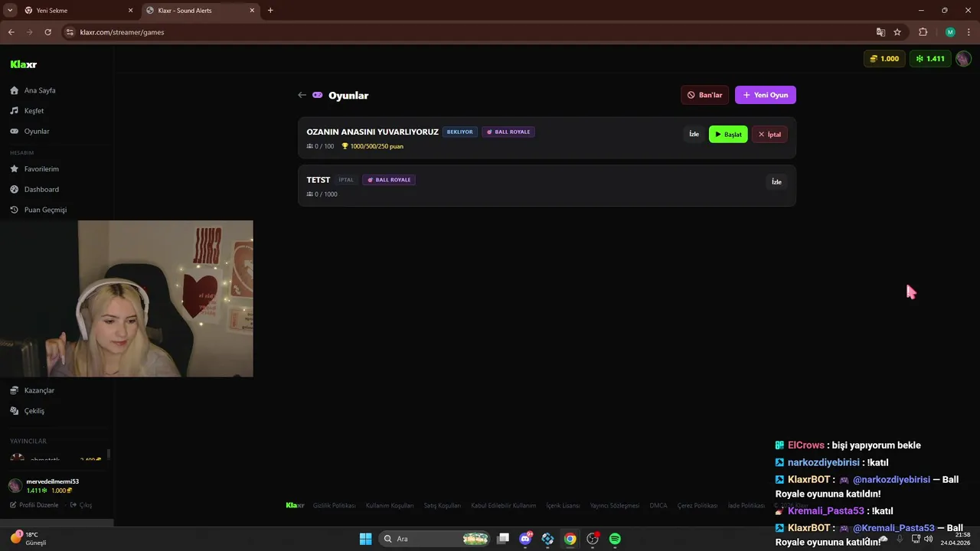The width and height of the screenshot is (980, 551).
Task: Open İçerik Lisansı footer link
Action: [563, 506]
